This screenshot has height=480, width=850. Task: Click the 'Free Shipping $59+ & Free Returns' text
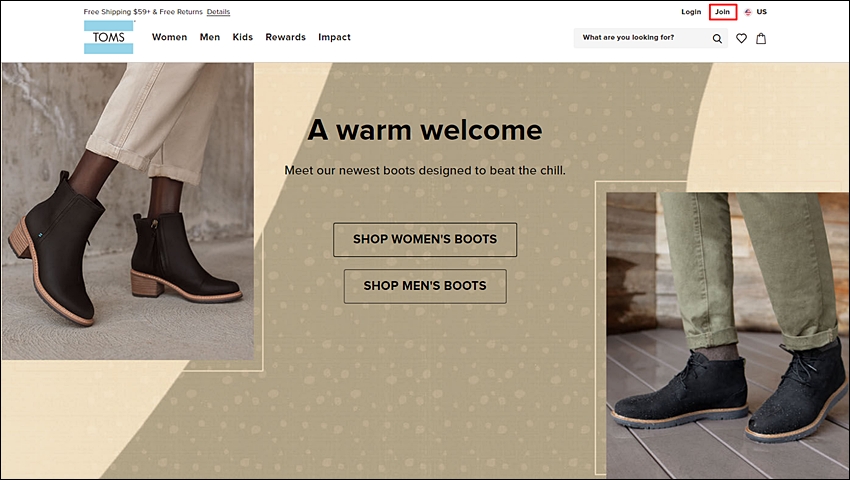click(x=143, y=12)
